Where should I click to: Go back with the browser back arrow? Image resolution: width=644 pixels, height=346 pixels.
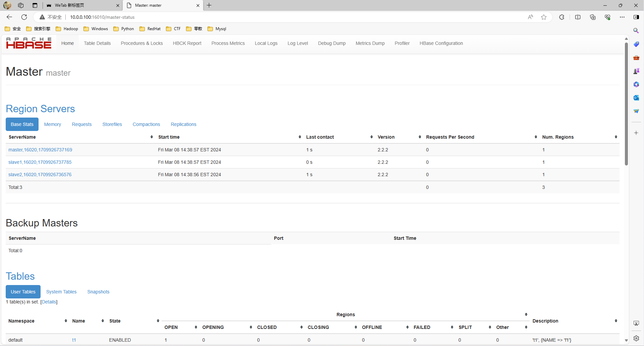pos(9,17)
